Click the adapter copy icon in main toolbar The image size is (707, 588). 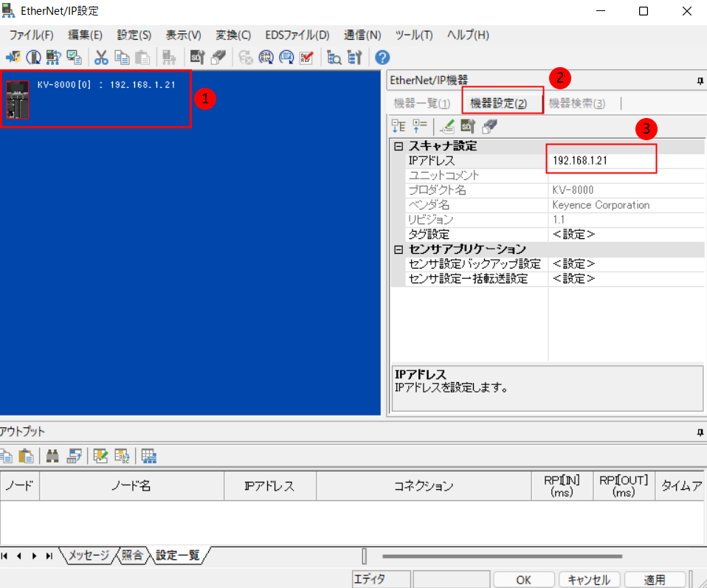[218, 58]
